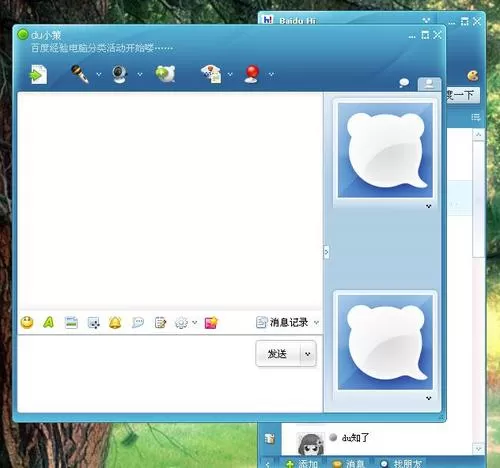
Task: Click the contact's upper bear avatar
Action: tap(385, 150)
